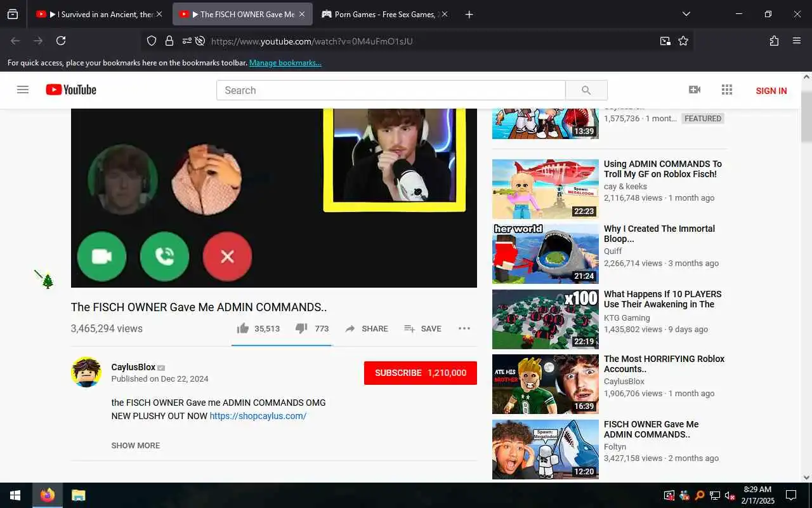Click the SIGN IN link

coord(771,91)
